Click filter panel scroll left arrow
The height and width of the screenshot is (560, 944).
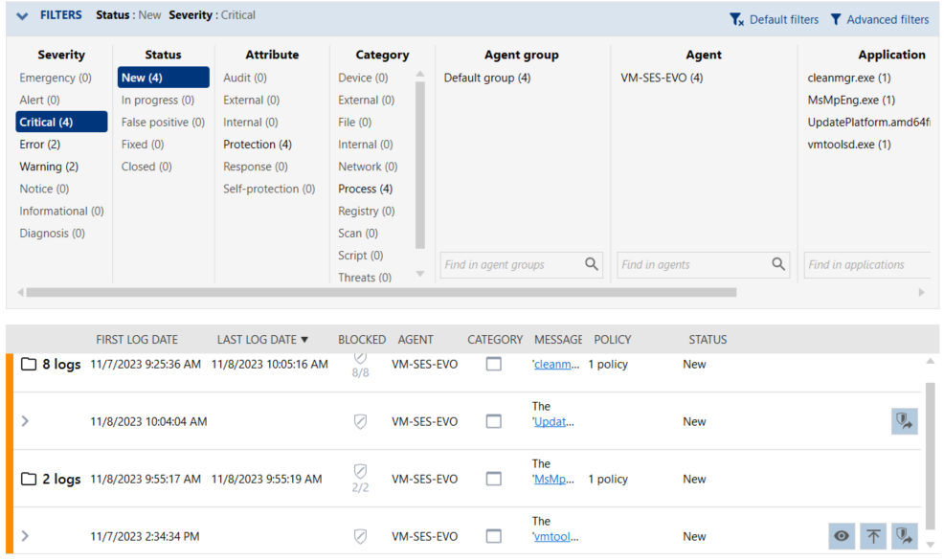[20, 292]
